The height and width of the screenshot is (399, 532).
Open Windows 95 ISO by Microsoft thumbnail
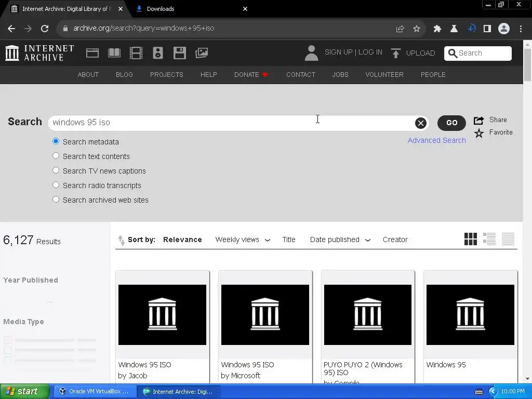pyautogui.click(x=265, y=315)
